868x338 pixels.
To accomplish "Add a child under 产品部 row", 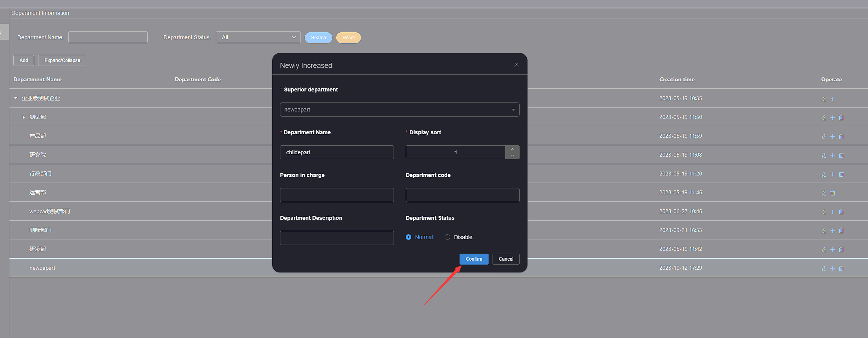I will [832, 137].
